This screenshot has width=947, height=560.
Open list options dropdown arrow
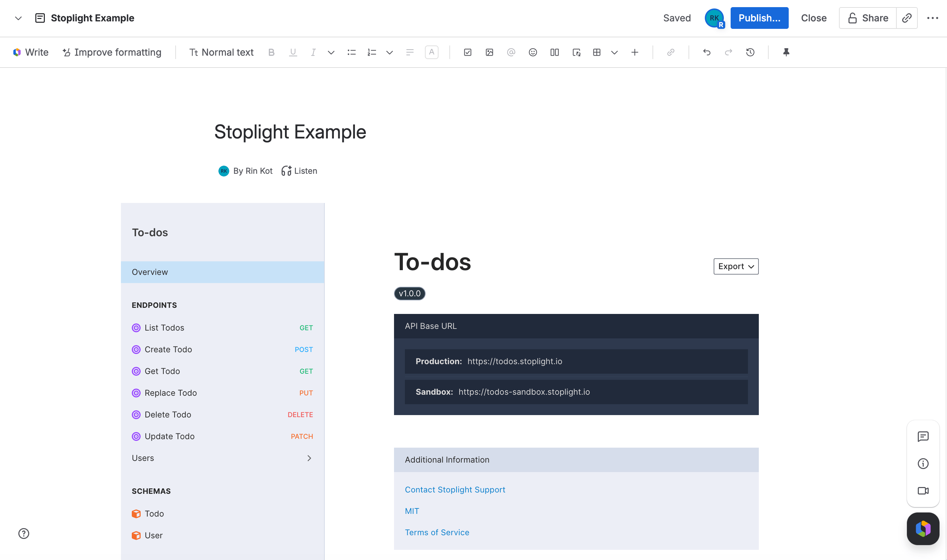(x=389, y=52)
